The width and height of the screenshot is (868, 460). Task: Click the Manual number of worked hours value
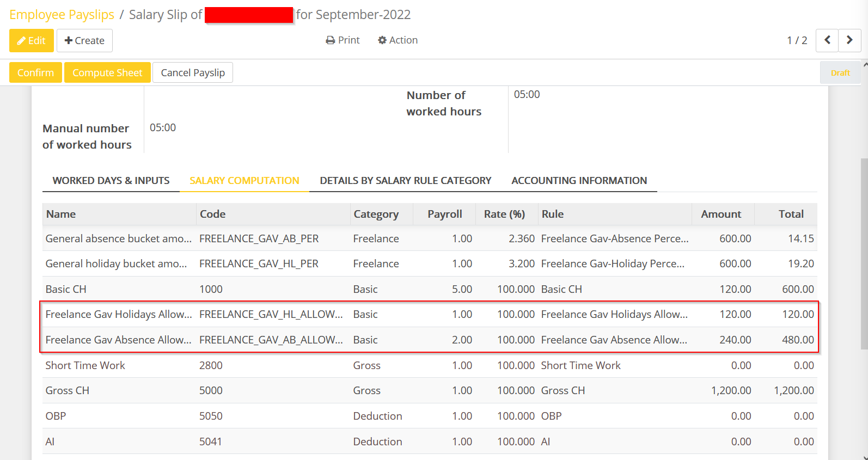[x=163, y=127]
